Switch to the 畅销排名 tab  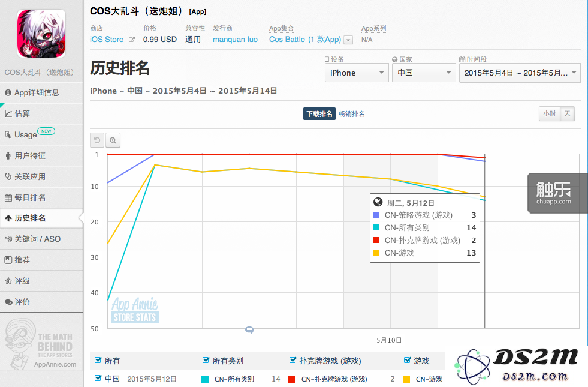tap(352, 114)
